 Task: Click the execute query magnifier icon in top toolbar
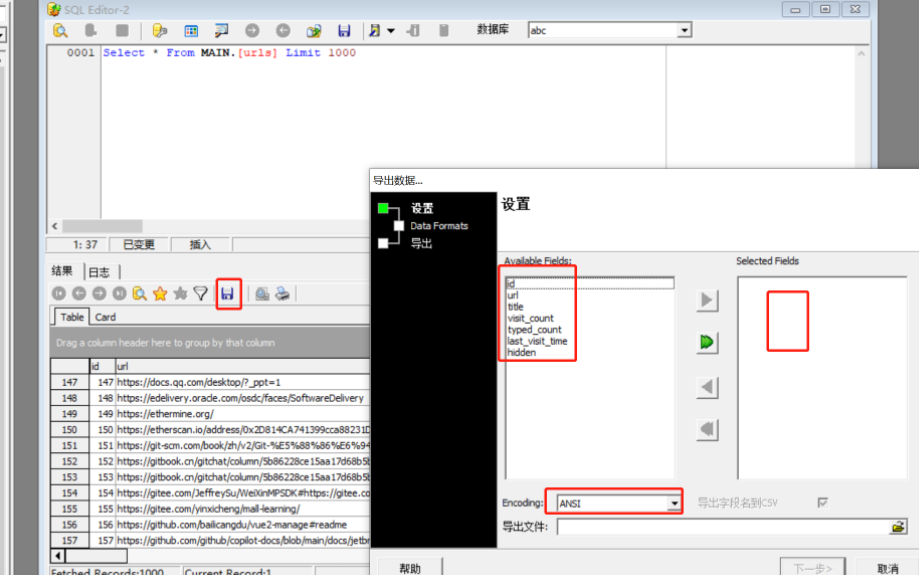click(x=60, y=30)
